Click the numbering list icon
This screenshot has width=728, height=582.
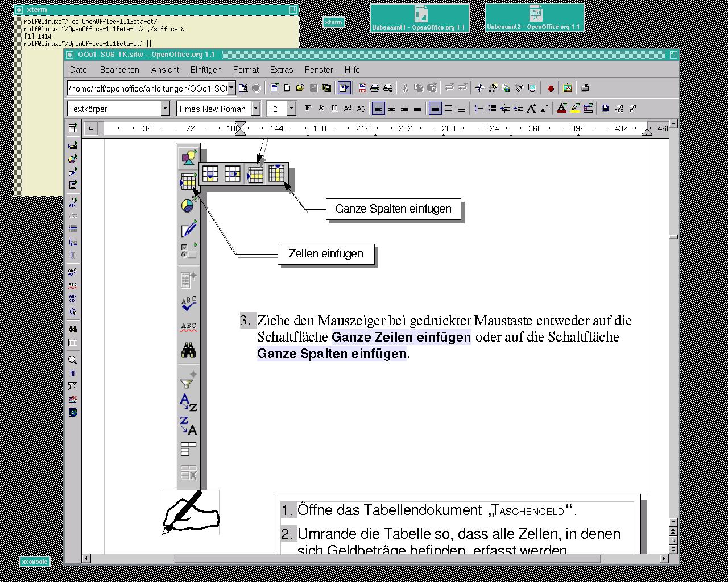coord(479,109)
